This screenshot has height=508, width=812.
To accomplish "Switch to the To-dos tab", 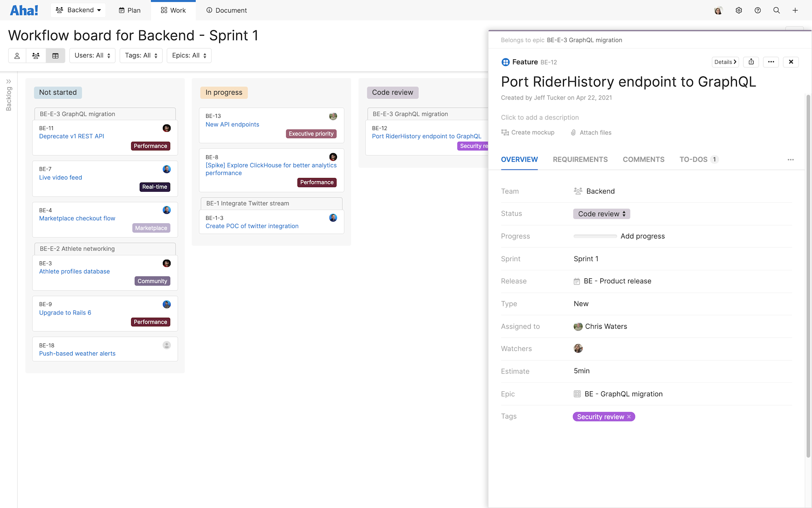I will 699,160.
